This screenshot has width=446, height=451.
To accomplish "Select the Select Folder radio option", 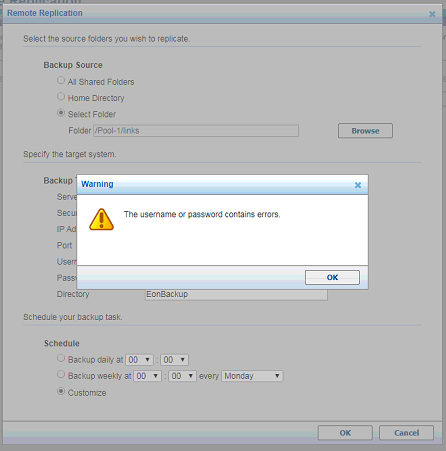I will [x=61, y=113].
